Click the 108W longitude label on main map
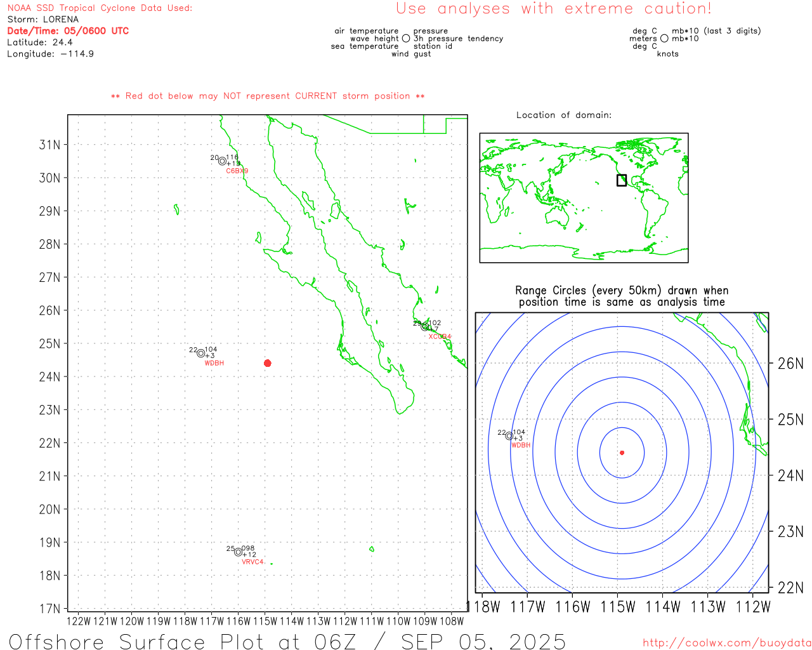The width and height of the screenshot is (812, 650). point(452,621)
